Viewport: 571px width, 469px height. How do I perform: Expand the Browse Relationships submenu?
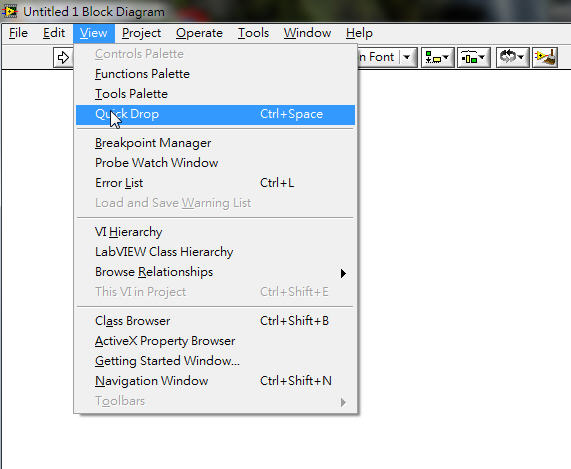(216, 272)
